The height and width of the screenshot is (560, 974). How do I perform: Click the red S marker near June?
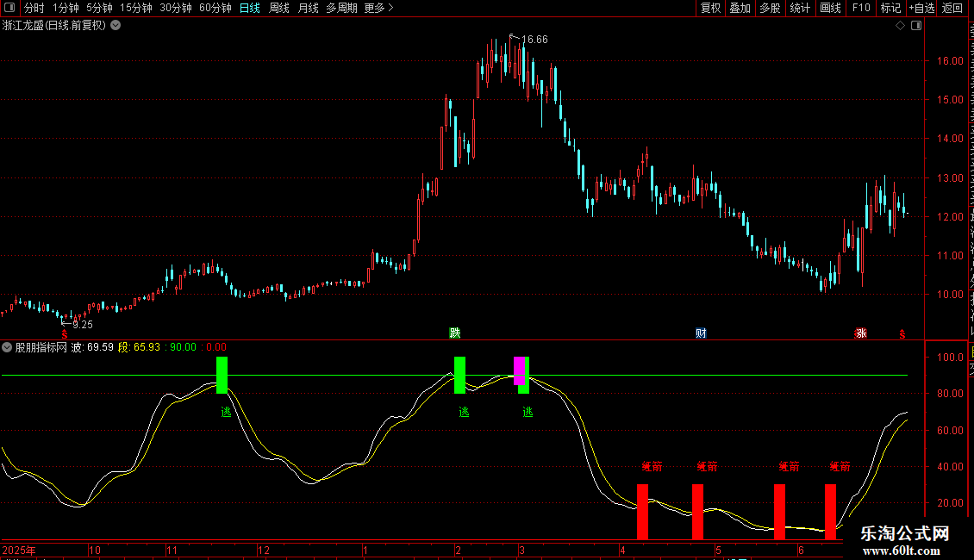902,334
